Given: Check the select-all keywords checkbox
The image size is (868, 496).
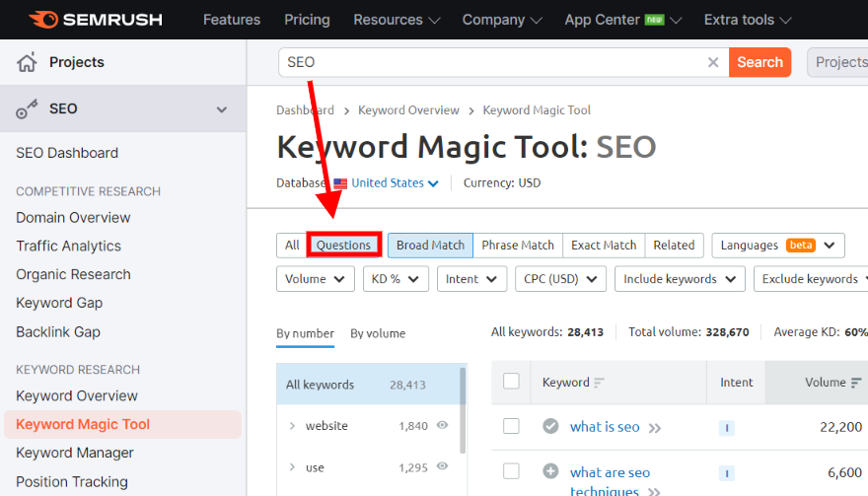Looking at the screenshot, I should click(511, 382).
